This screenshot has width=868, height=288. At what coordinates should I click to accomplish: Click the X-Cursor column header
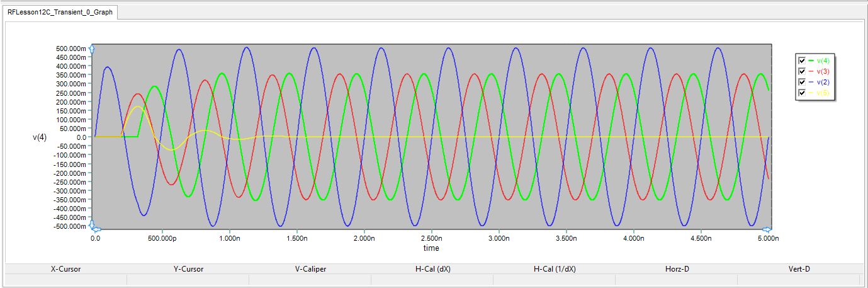pyautogui.click(x=65, y=269)
